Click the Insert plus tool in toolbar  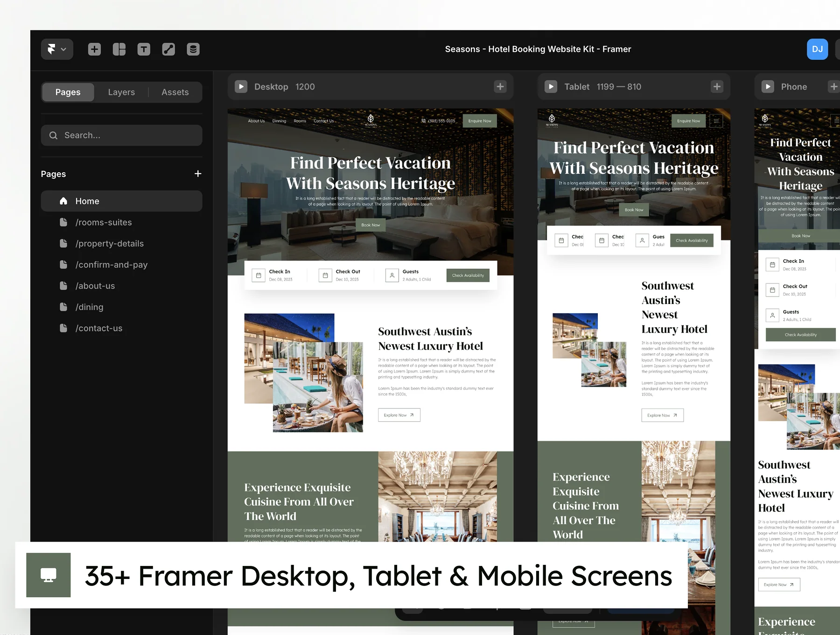(94, 49)
